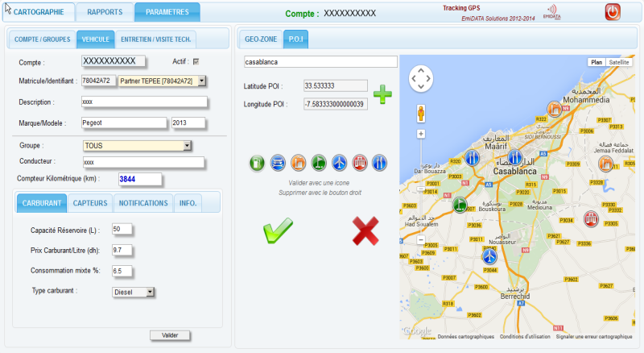Click the Street View pegman icon
Viewport: 644px width, 353px height.
[x=421, y=114]
